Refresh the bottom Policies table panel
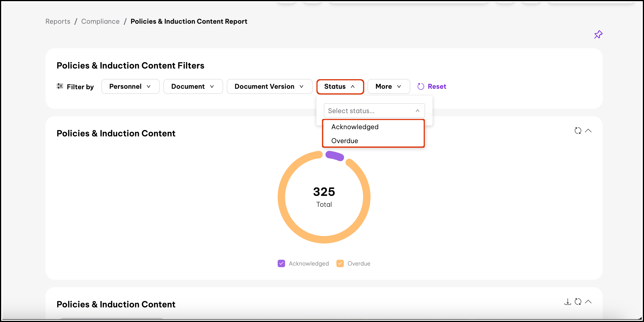 click(x=578, y=302)
